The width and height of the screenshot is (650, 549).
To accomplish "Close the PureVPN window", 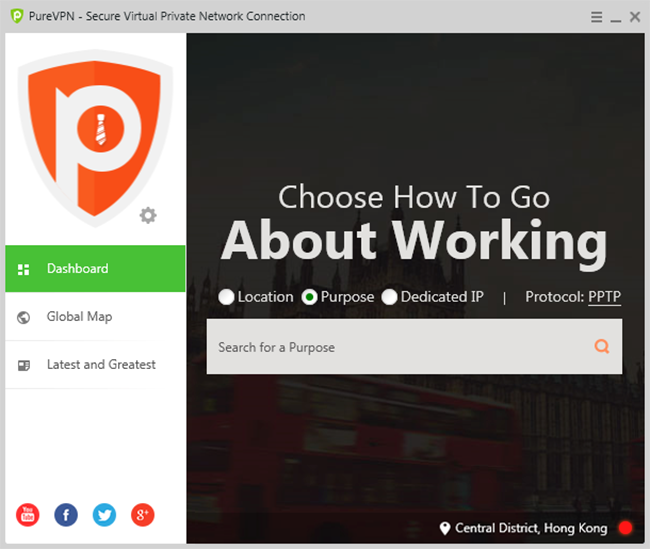I will point(635,17).
